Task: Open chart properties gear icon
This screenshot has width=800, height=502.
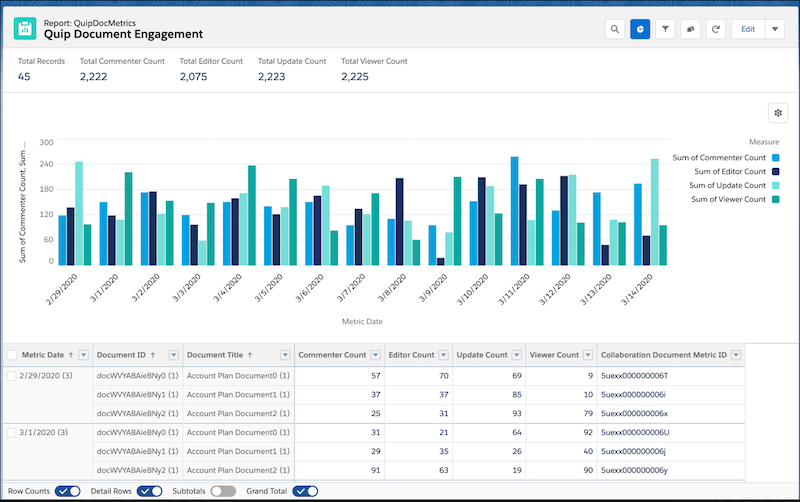Action: [x=778, y=113]
